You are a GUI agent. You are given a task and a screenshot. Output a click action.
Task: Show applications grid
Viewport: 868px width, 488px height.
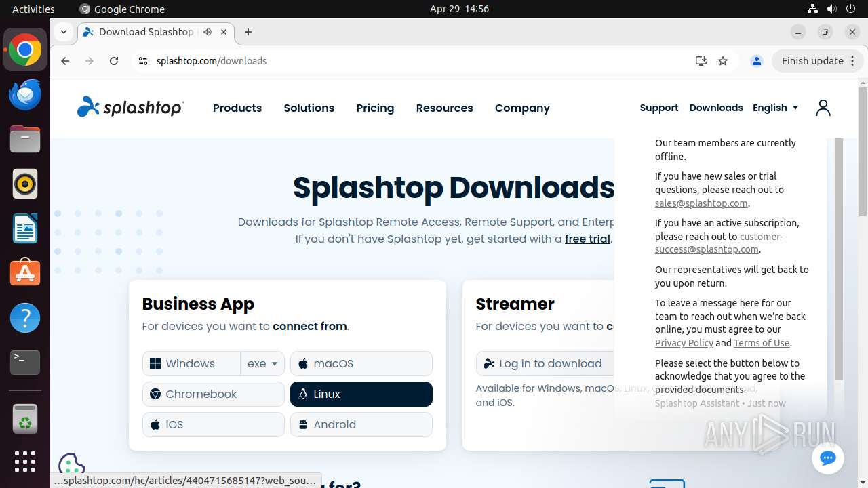[25, 462]
